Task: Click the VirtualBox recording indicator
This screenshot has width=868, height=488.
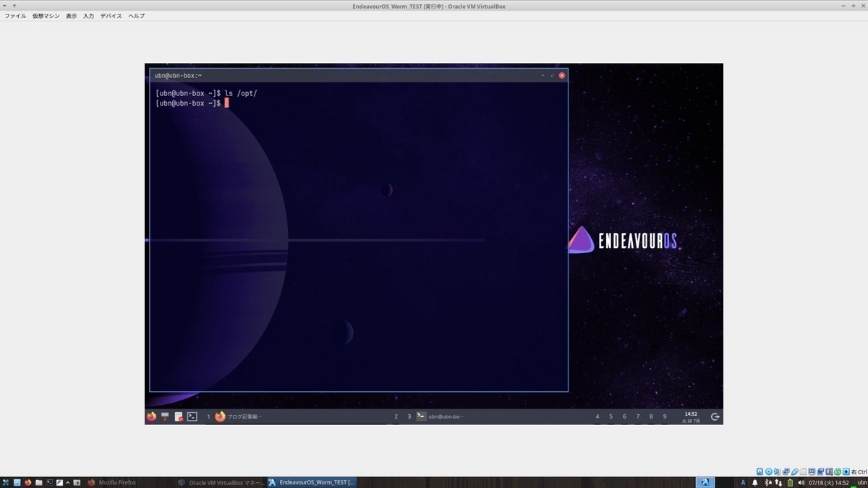Action: pyautogui.click(x=820, y=471)
